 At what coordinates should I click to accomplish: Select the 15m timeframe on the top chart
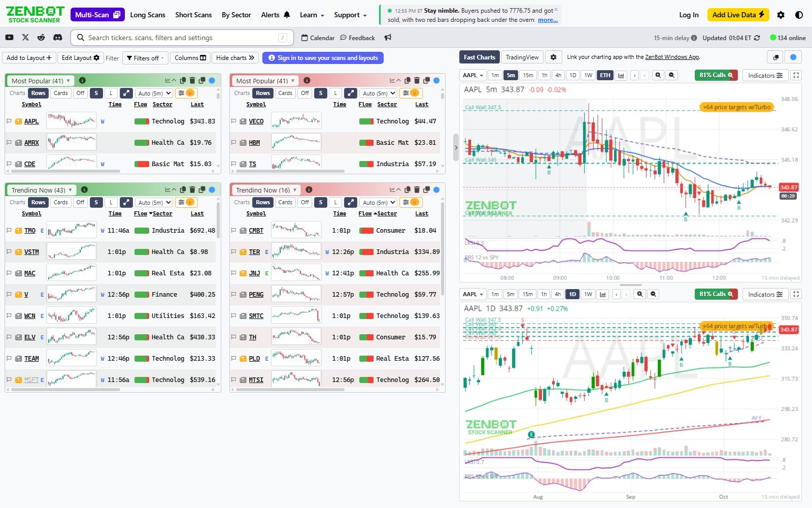click(528, 75)
